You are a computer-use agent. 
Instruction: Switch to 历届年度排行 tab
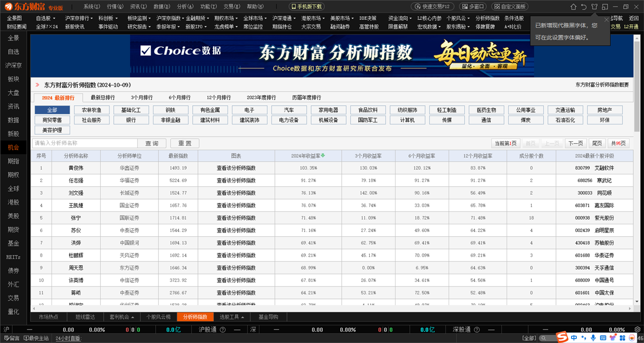(306, 98)
